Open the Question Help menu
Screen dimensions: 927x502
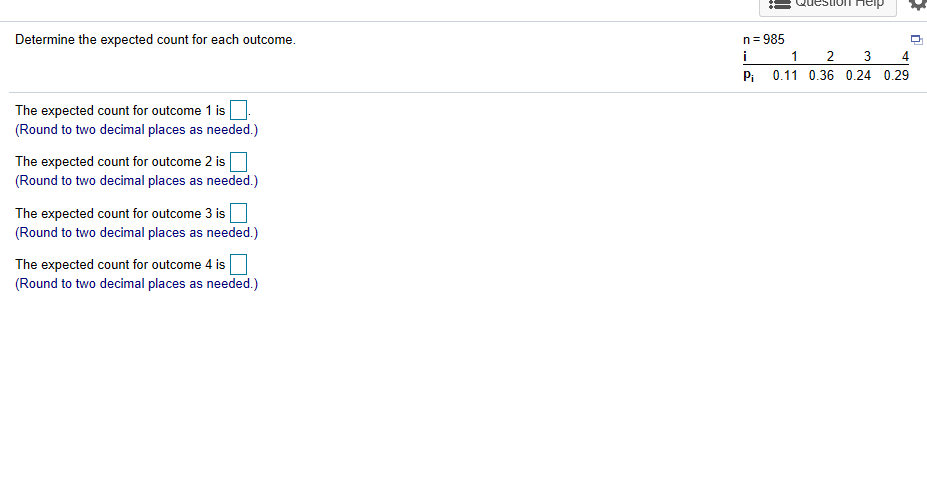(x=828, y=5)
